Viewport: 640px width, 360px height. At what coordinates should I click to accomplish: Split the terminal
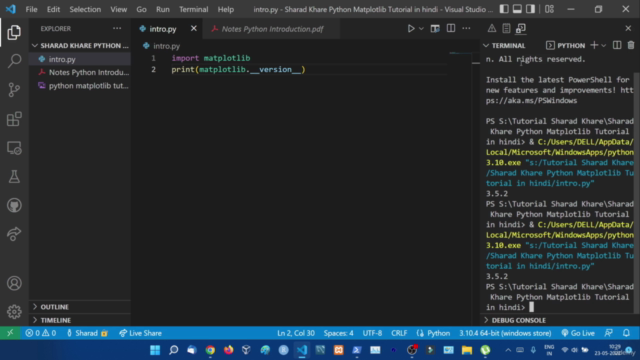coord(617,45)
